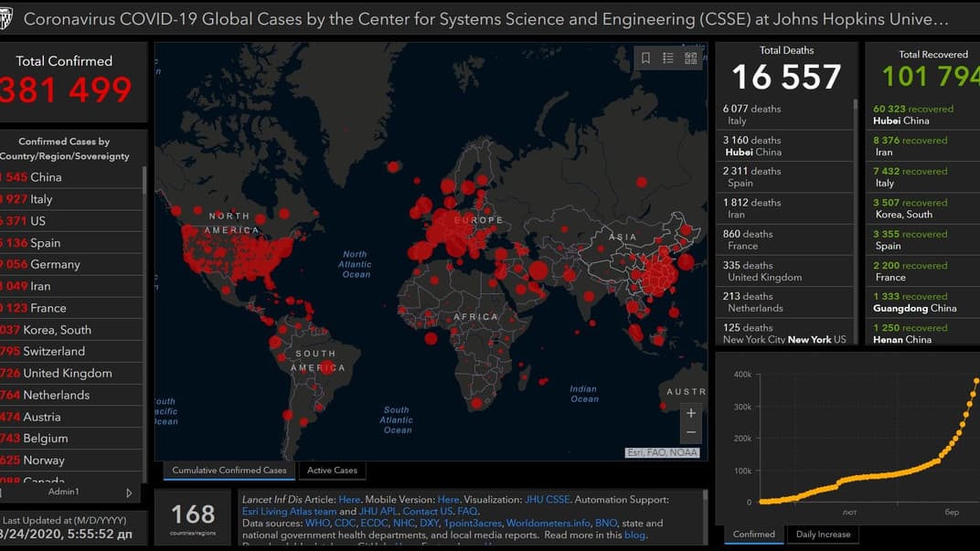The height and width of the screenshot is (551, 980).
Task: Click 125 deaths New York City row
Action: 784,332
